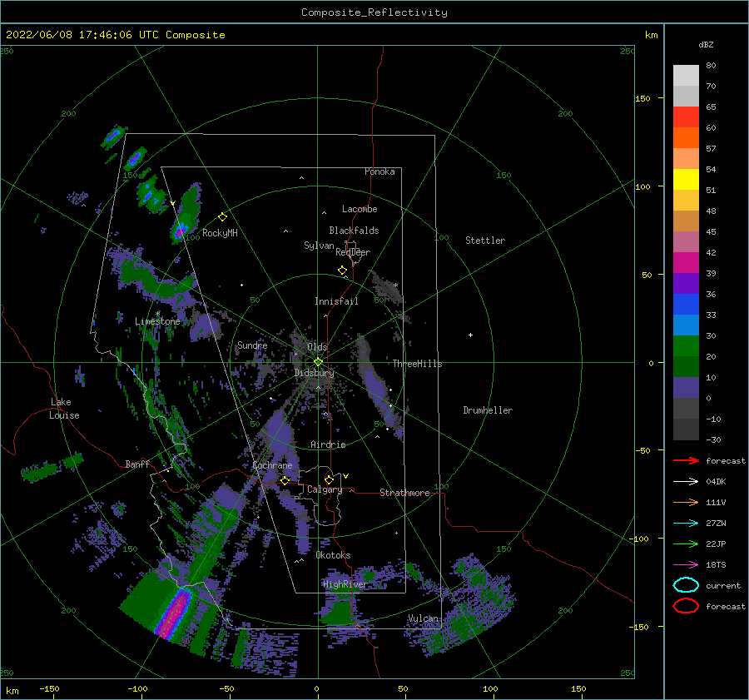This screenshot has width=749, height=700.
Task: Select the Stettler label
Action: pos(485,241)
